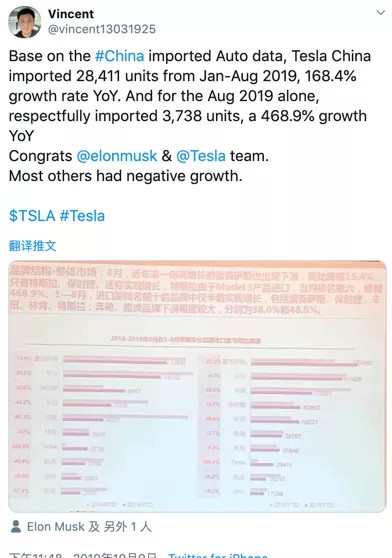Open the #China hashtag

(x=120, y=56)
